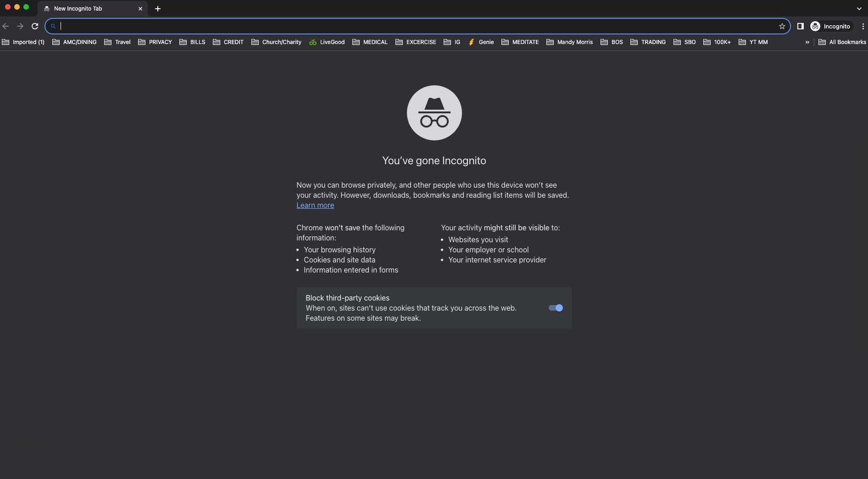The height and width of the screenshot is (479, 868).
Task: Open the forward navigation arrow
Action: pyautogui.click(x=20, y=26)
